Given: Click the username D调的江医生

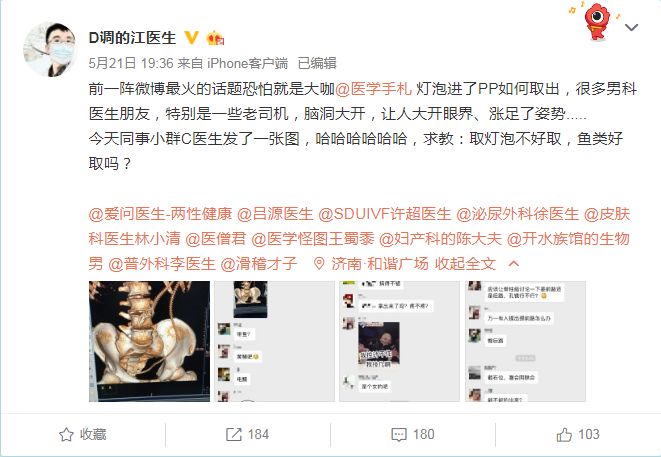Looking at the screenshot, I should [x=132, y=38].
